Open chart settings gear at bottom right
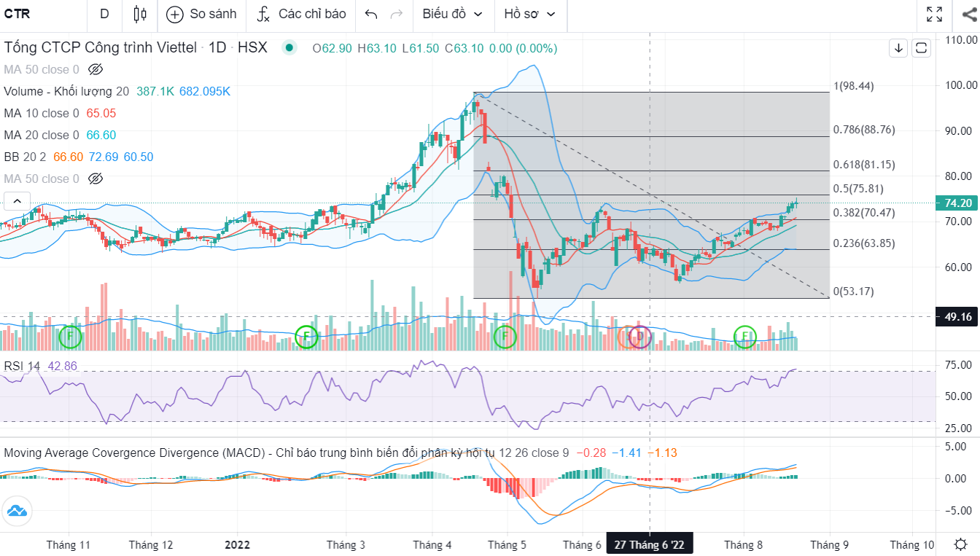 [961, 544]
